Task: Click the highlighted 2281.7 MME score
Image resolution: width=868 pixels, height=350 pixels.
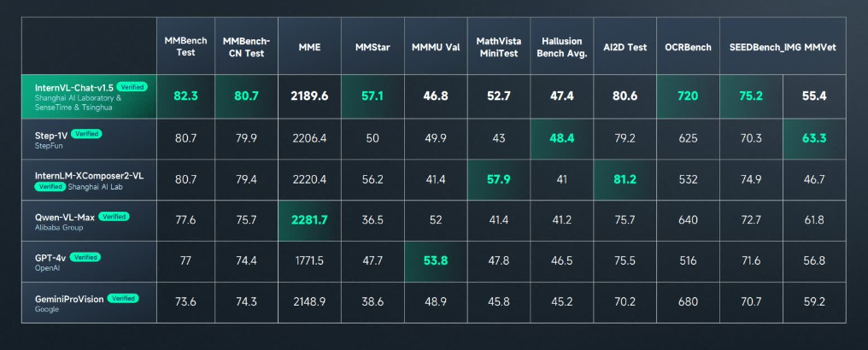Action: 309,220
